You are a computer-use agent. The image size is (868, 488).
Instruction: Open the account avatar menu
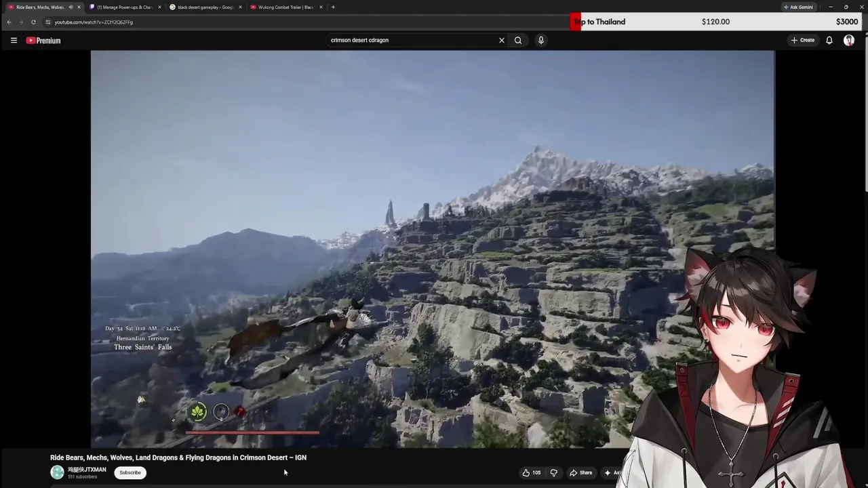pyautogui.click(x=849, y=40)
